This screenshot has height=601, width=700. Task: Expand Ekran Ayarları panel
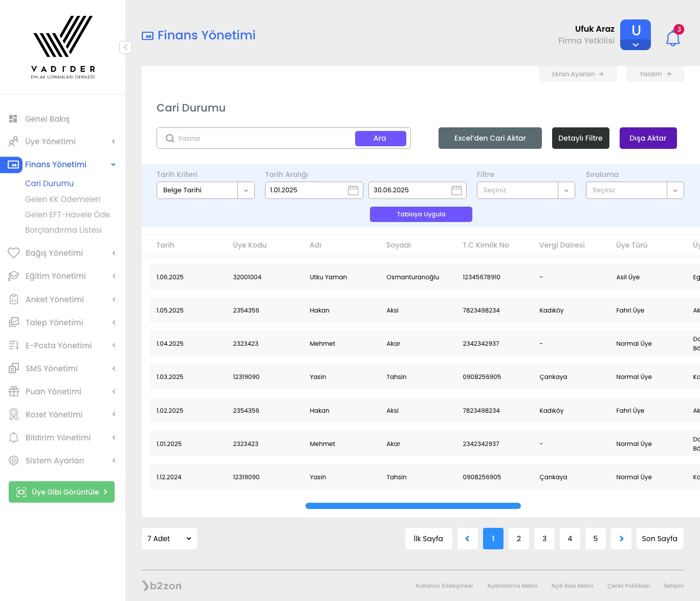[x=578, y=74]
